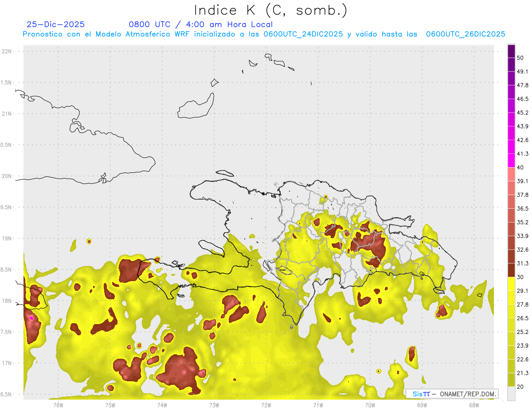The width and height of the screenshot is (532, 411).
Task: Pick the dark purple colorbar swatch above 50
Action: pyautogui.click(x=511, y=51)
